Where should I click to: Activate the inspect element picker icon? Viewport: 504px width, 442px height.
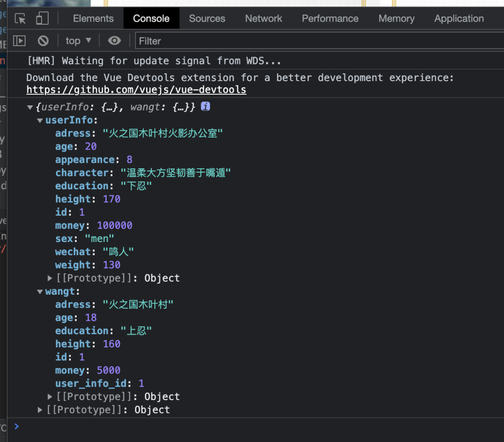[20, 19]
